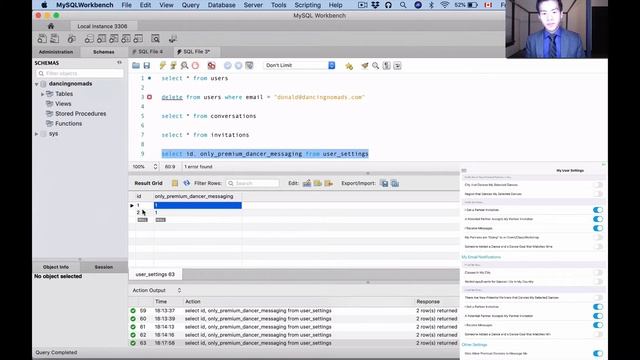Click reconnect to DBMS icon in main toolbar
Viewport: 640px width, 360px height.
click(173, 39)
